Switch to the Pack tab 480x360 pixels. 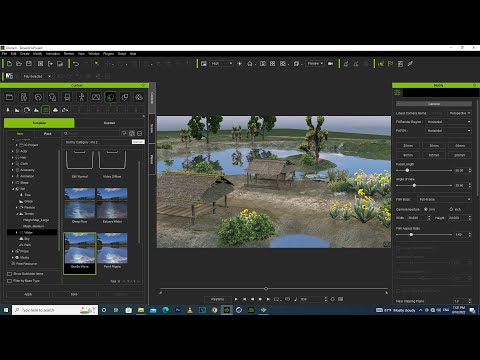[48, 134]
